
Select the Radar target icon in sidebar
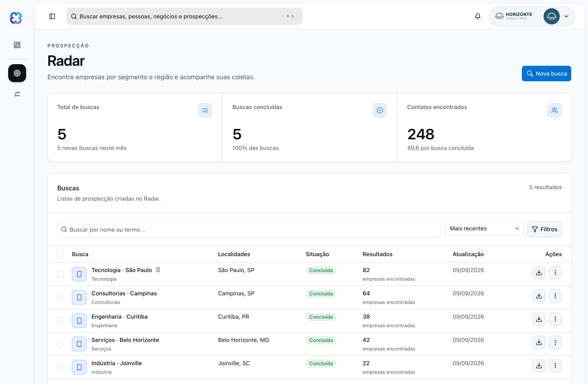click(x=17, y=73)
